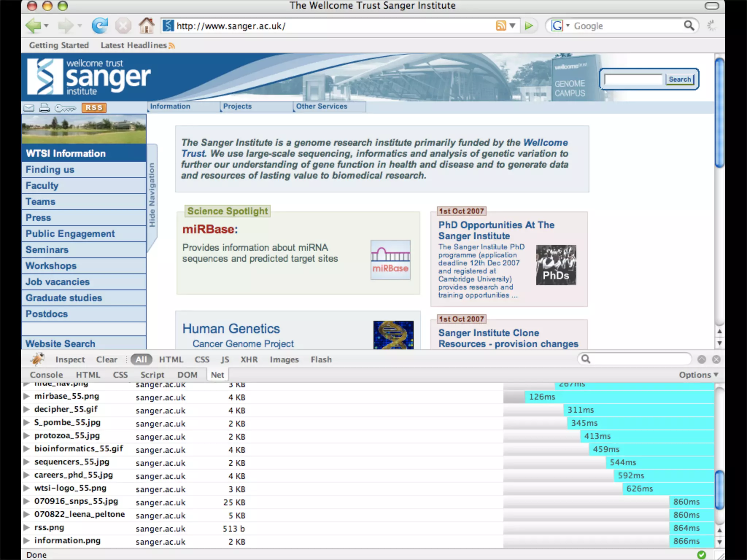Toggle the XHR request filter
The height and width of the screenshot is (560, 747).
[249, 359]
